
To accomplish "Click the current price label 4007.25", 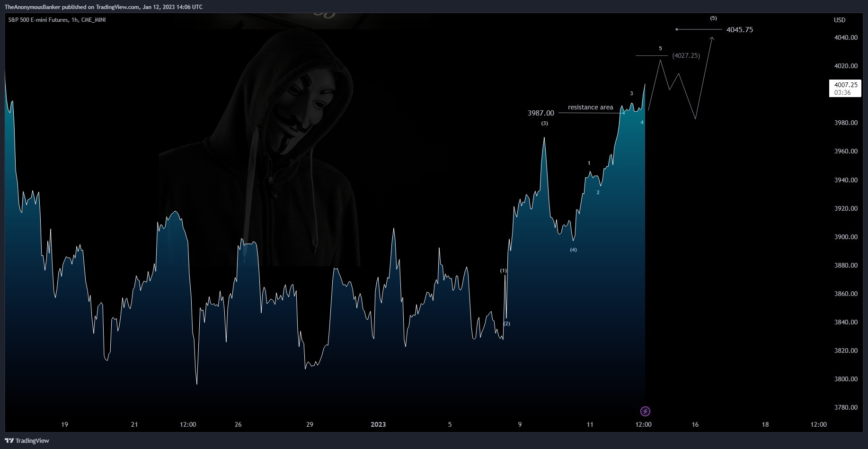I will pos(845,89).
